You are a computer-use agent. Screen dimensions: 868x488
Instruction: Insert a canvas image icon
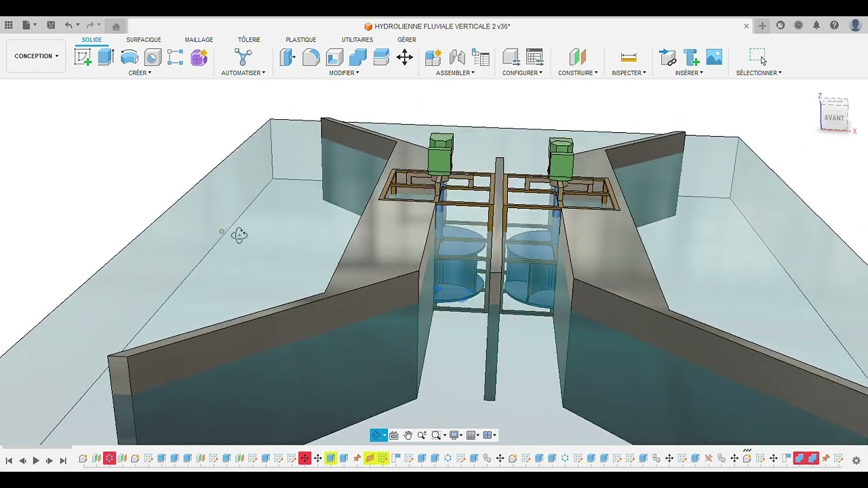pyautogui.click(x=714, y=57)
